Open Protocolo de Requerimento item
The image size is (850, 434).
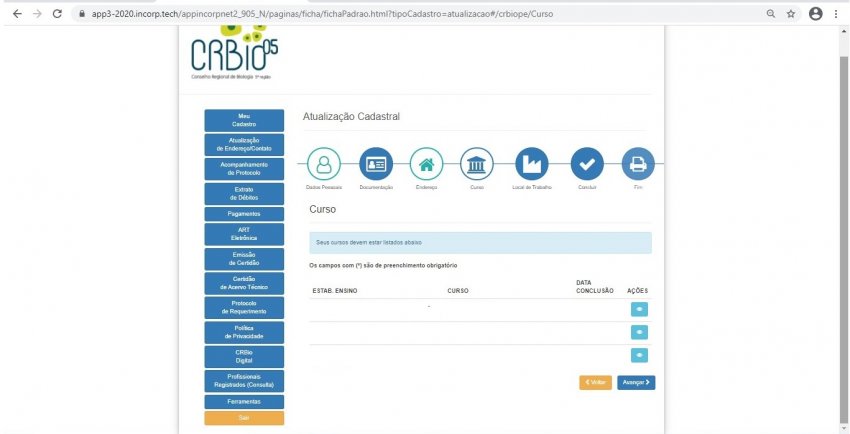click(x=244, y=308)
